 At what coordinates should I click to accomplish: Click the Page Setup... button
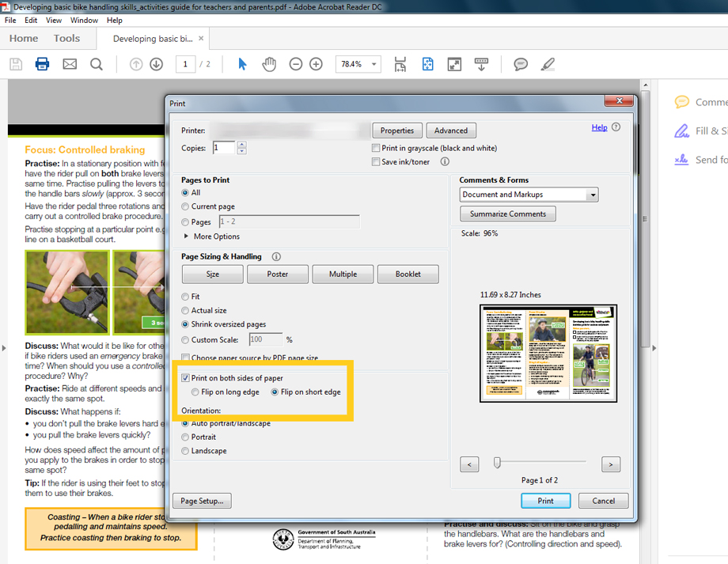click(202, 501)
